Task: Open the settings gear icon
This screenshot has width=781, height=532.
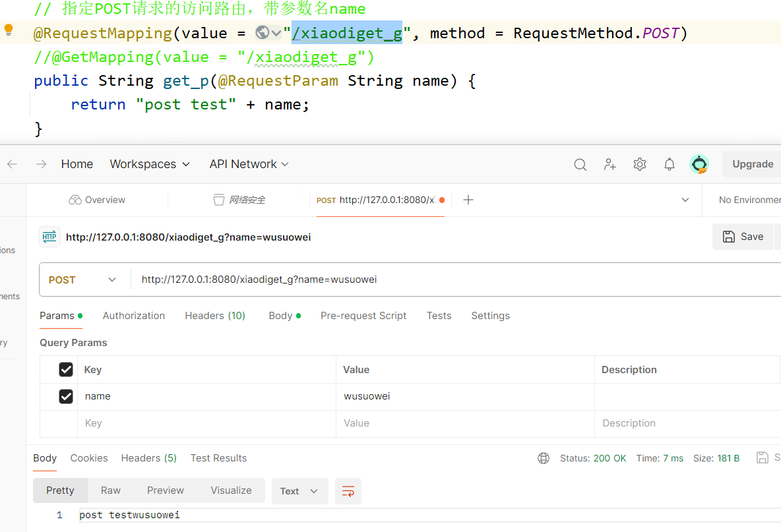Action: (639, 164)
